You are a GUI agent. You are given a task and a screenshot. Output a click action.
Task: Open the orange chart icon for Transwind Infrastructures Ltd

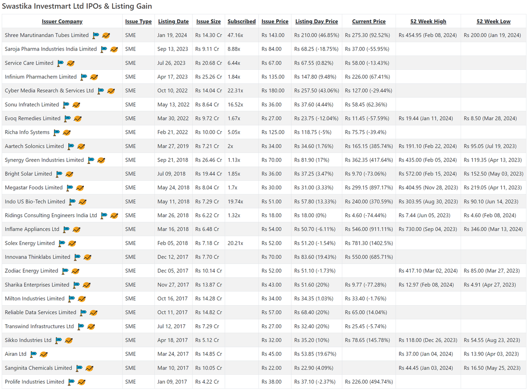[x=91, y=326]
